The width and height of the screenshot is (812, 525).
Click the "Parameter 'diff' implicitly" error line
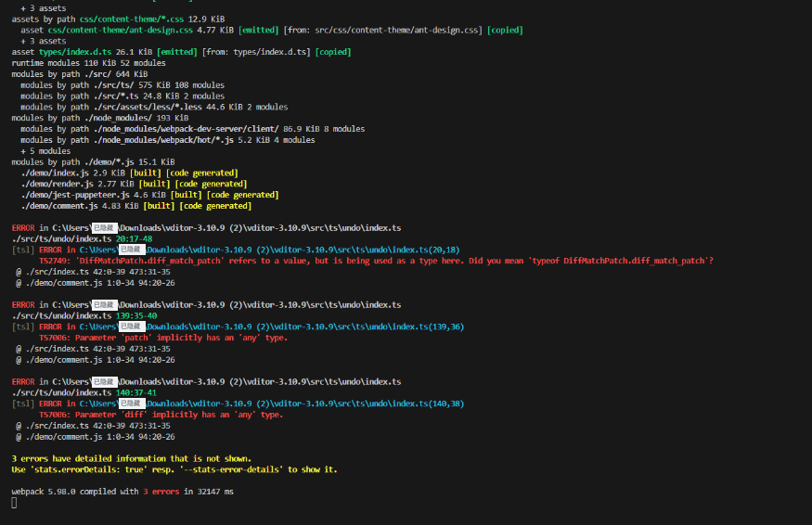click(x=161, y=415)
